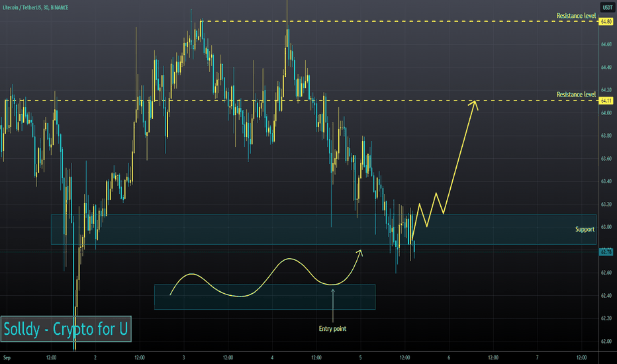
Task: Click the 62.40 price axis label
Action: [x=606, y=296]
